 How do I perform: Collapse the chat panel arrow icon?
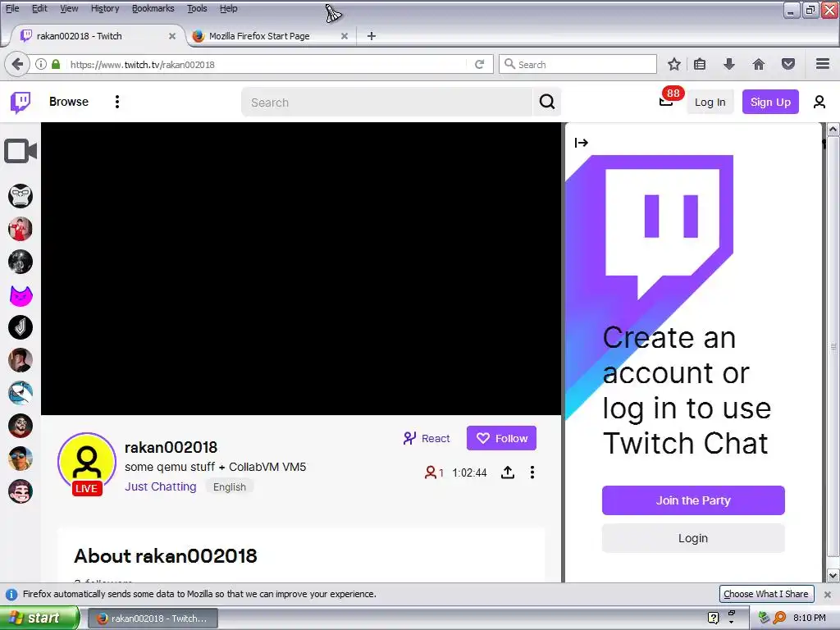tap(582, 143)
